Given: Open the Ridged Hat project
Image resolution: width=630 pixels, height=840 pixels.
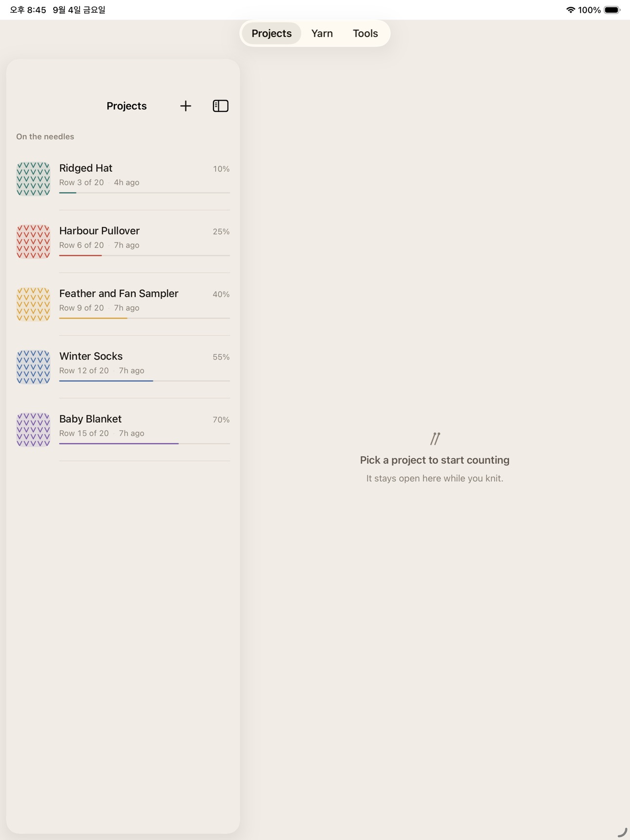Looking at the screenshot, I should pos(123,179).
